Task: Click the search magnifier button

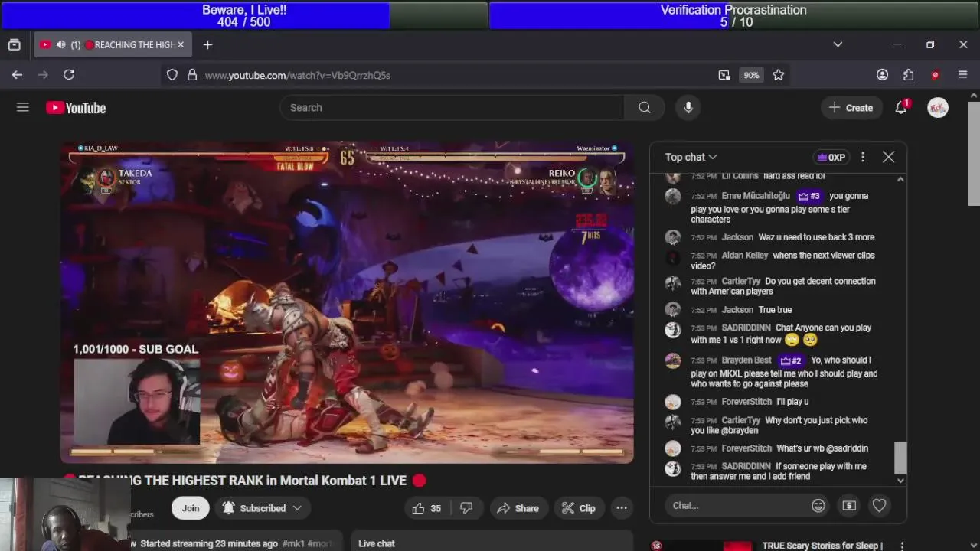Action: (x=645, y=108)
